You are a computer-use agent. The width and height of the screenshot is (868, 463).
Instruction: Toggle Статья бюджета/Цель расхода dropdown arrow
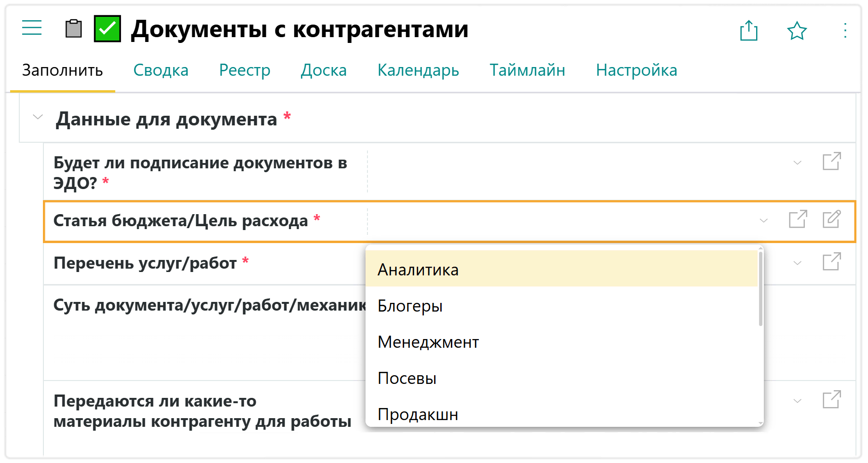pos(763,221)
